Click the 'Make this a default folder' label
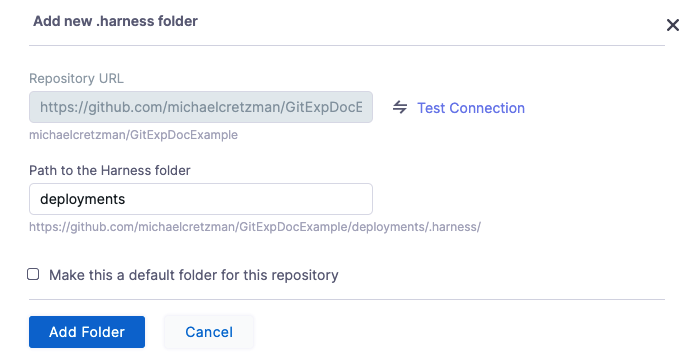The image size is (694, 364). pos(193,275)
